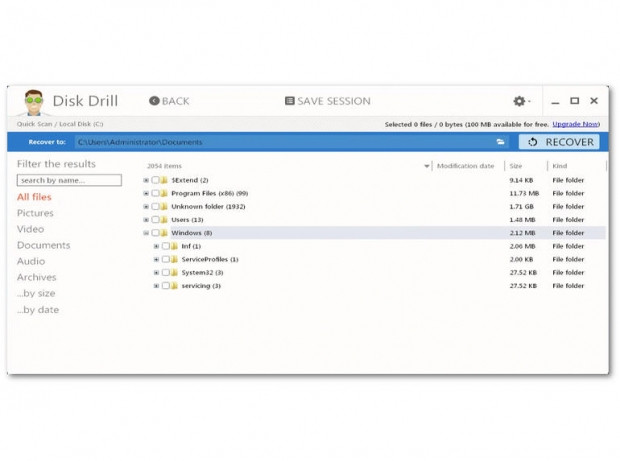The width and height of the screenshot is (620, 461).
Task: Filter results by Documents
Action: [43, 245]
